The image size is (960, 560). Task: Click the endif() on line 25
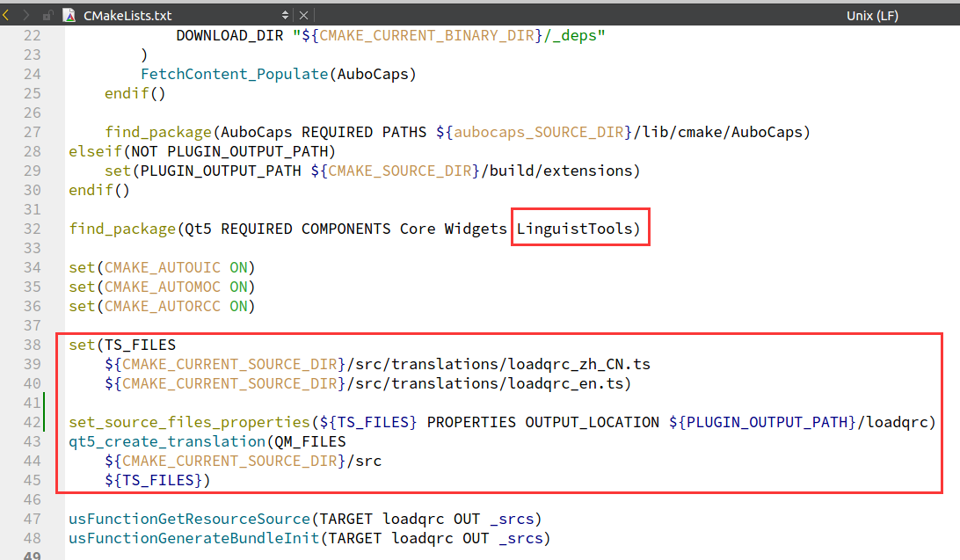(135, 94)
